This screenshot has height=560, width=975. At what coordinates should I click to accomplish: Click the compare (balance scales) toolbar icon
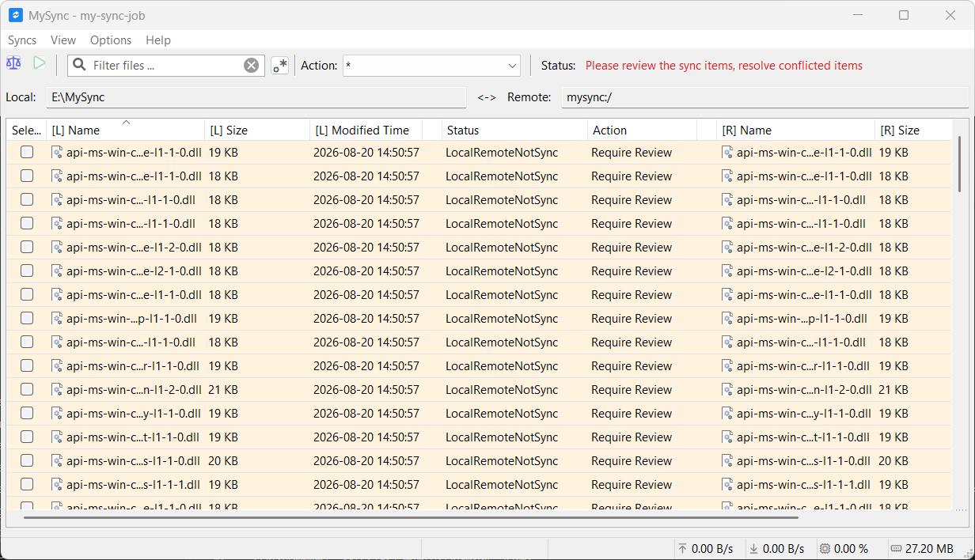[13, 63]
